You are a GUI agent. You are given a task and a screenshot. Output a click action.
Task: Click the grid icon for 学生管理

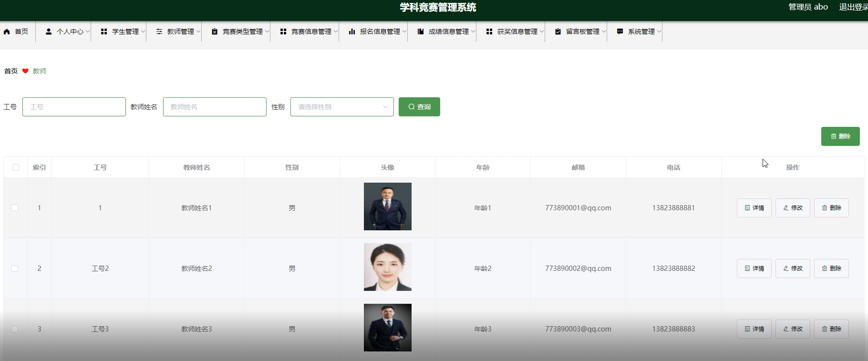tap(104, 31)
